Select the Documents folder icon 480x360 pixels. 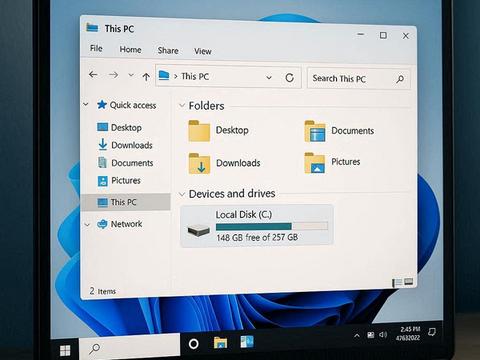[315, 131]
